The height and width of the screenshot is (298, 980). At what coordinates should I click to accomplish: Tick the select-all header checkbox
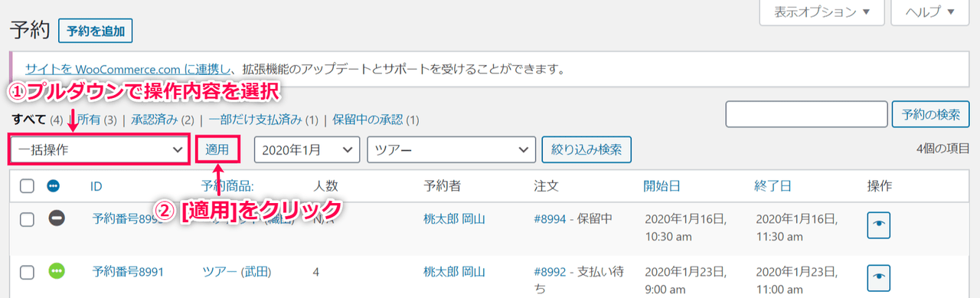click(x=27, y=186)
